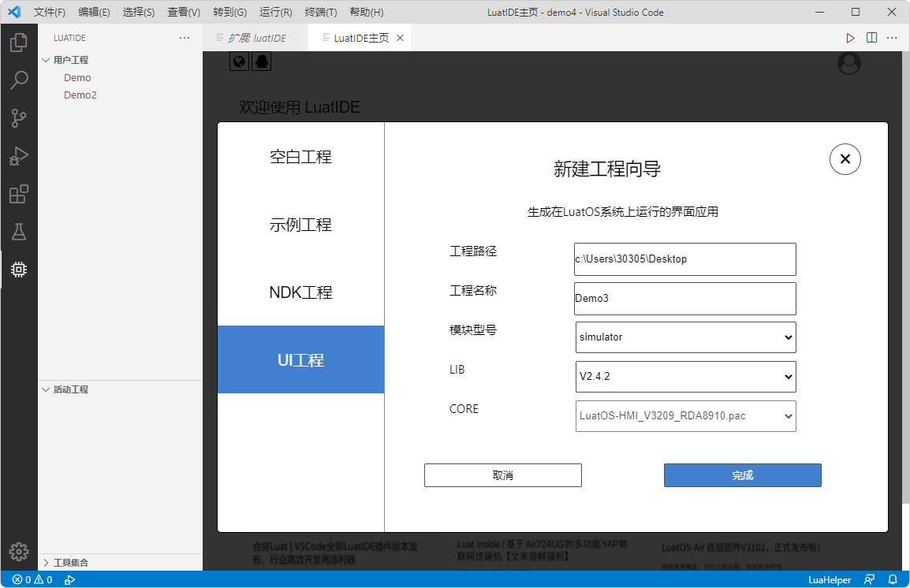Click the debug launch icon in status bar

69,579
